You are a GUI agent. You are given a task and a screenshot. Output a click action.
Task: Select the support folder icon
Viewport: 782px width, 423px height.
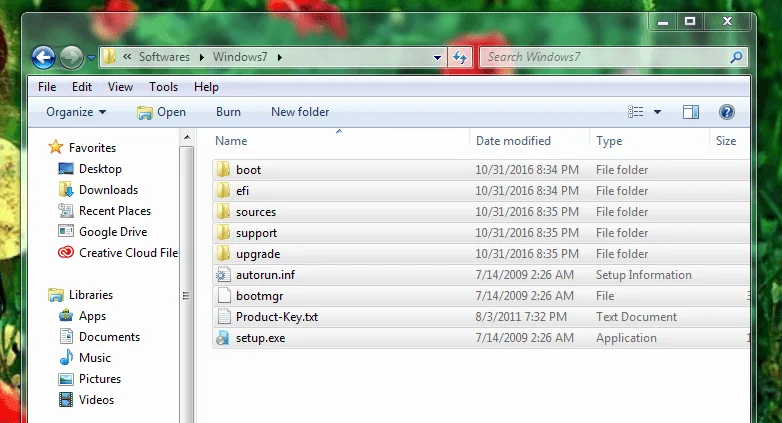tap(223, 232)
